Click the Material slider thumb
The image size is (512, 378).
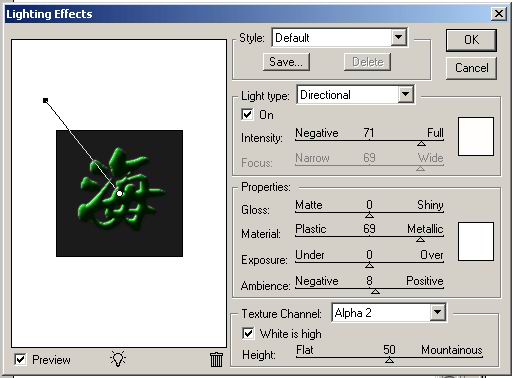[421, 240]
